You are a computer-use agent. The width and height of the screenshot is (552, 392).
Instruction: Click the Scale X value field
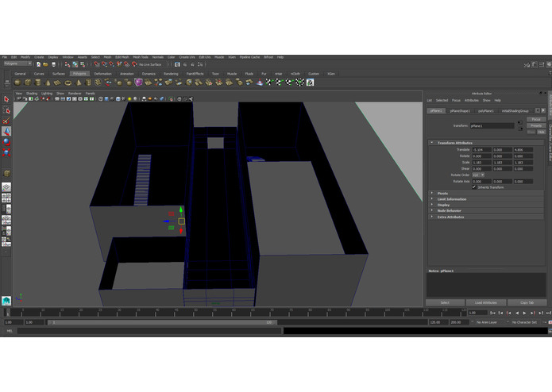(481, 163)
